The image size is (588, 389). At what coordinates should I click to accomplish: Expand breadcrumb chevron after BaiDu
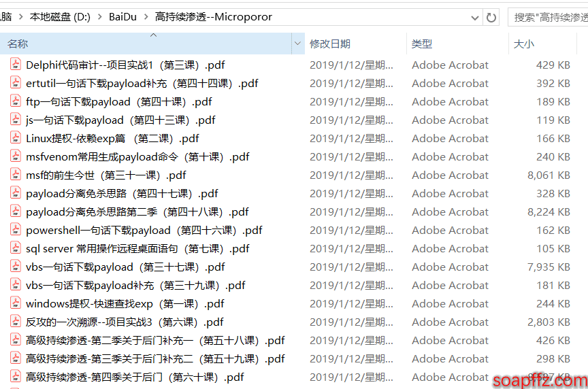146,17
